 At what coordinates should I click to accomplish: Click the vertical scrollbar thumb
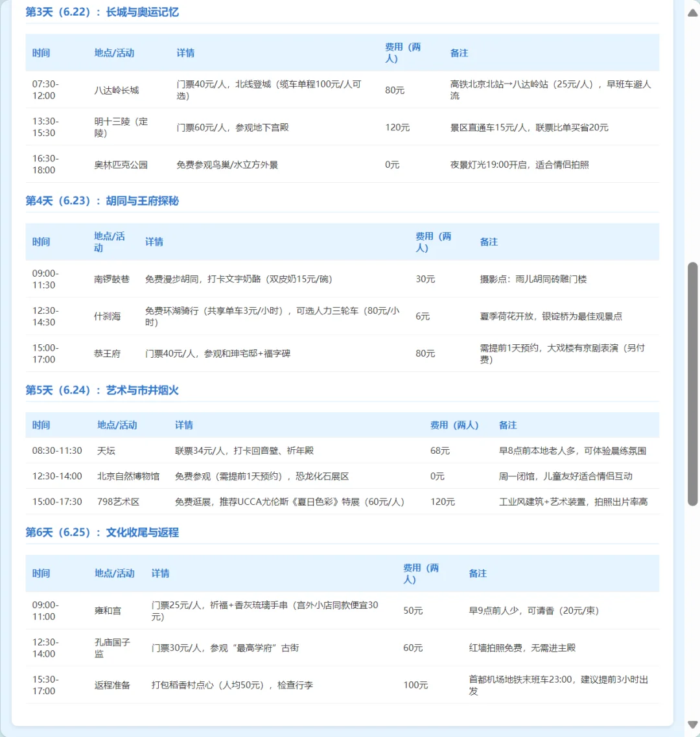click(692, 384)
